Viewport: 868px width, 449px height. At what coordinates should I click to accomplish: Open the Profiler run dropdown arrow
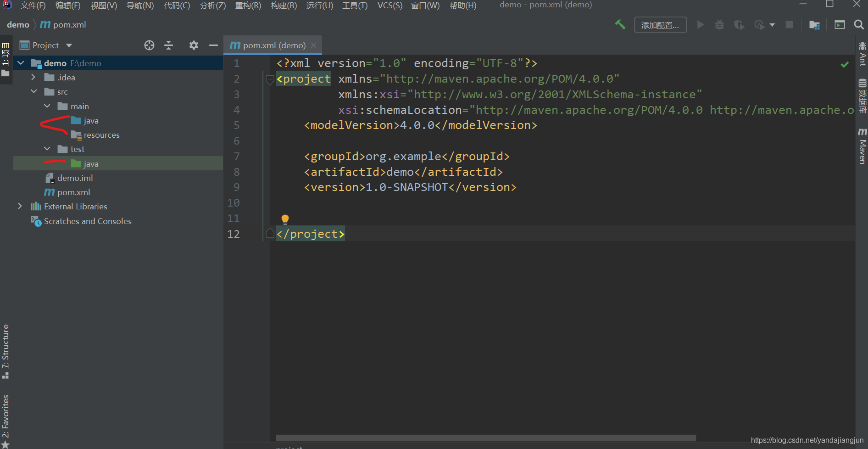(x=772, y=25)
